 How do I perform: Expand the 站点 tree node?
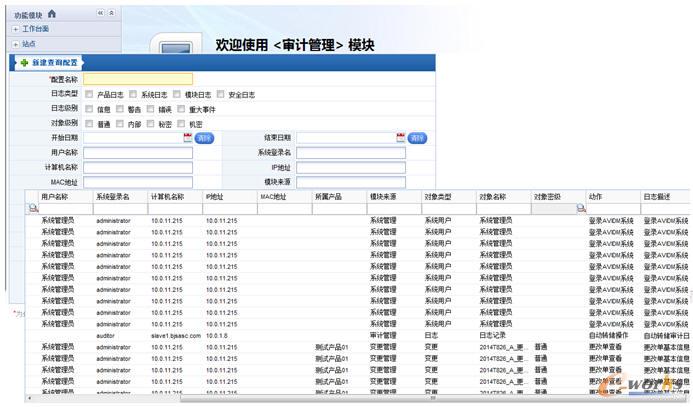(x=15, y=44)
